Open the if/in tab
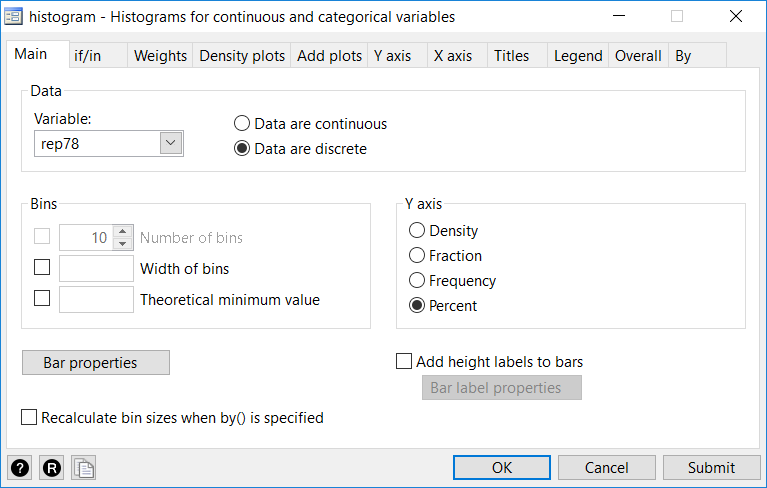The width and height of the screenshot is (767, 488). 90,56
